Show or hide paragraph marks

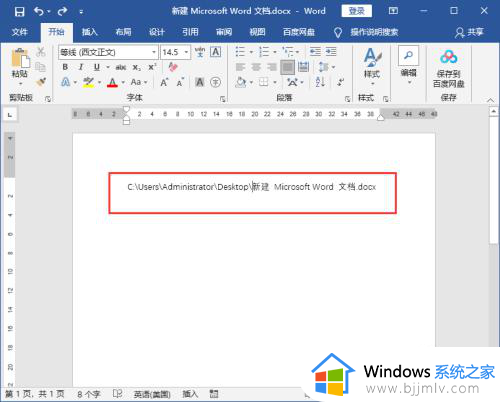point(340,82)
